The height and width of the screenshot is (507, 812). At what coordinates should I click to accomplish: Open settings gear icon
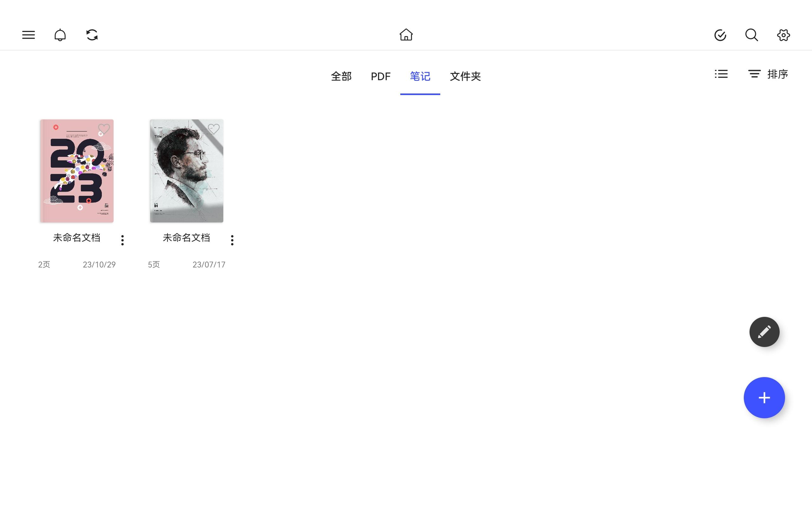(x=783, y=35)
